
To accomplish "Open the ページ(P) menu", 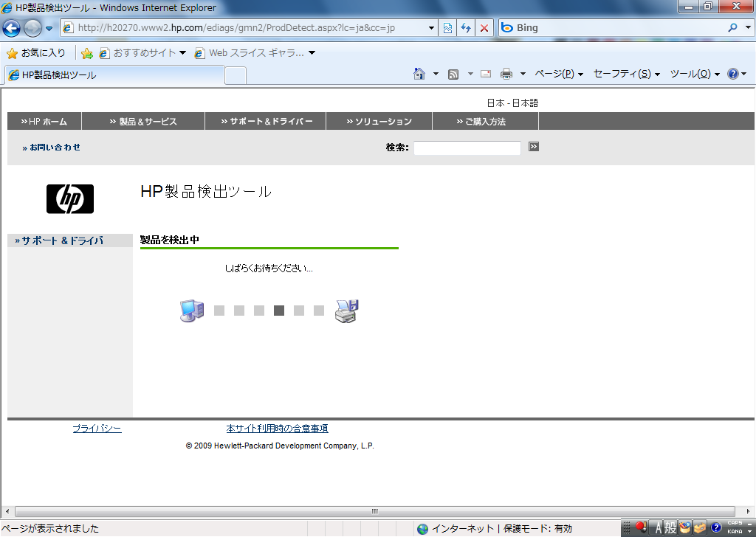I will point(559,74).
